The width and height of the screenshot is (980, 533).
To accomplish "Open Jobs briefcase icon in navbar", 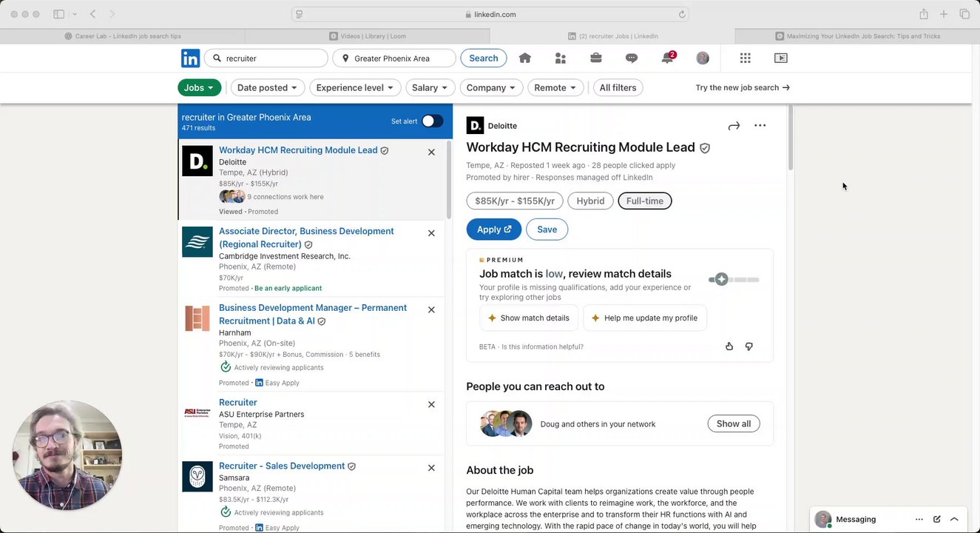I will click(x=596, y=58).
